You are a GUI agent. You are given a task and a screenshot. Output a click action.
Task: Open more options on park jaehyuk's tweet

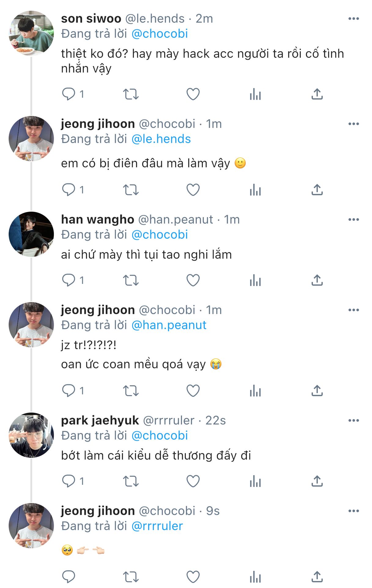pos(353,420)
